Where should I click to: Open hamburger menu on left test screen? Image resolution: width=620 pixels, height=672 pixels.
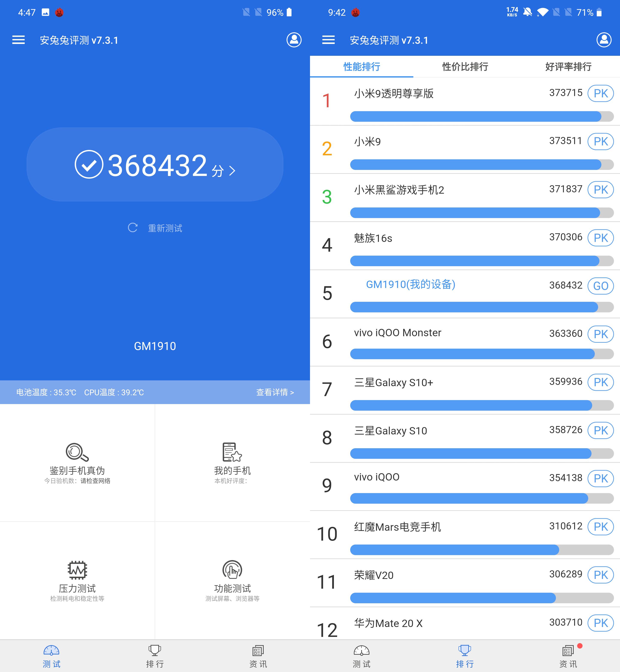pyautogui.click(x=19, y=40)
